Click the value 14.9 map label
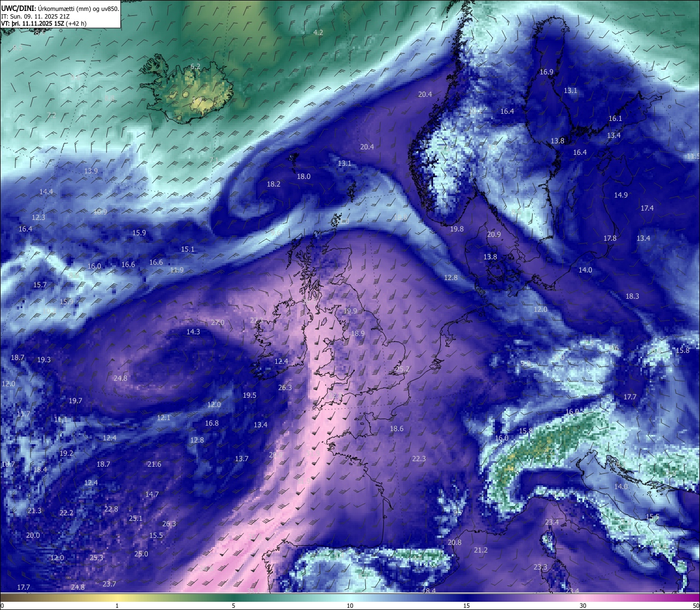 click(621, 195)
